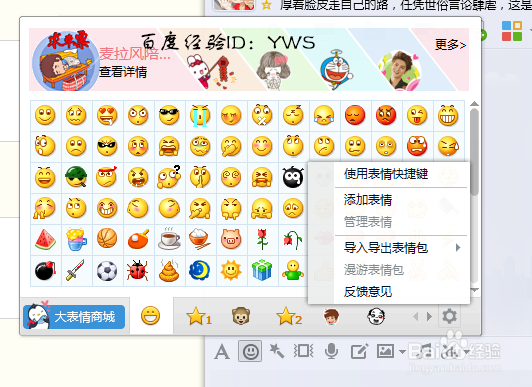This screenshot has width=532, height=387.
Task: Pick the green soldier helmet emoji
Action: pyautogui.click(x=76, y=177)
